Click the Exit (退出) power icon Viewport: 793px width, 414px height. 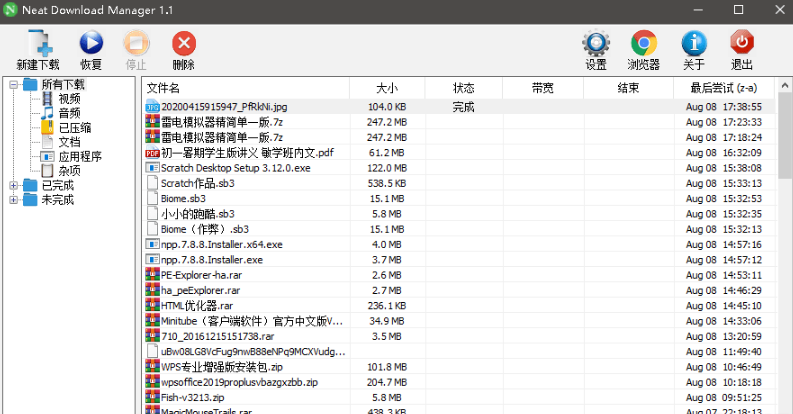[x=741, y=44]
